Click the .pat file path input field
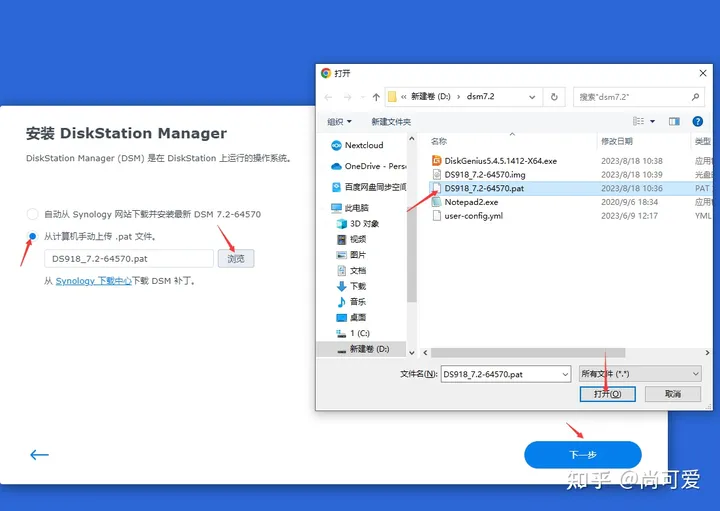This screenshot has height=511, width=720. pyautogui.click(x=129, y=258)
